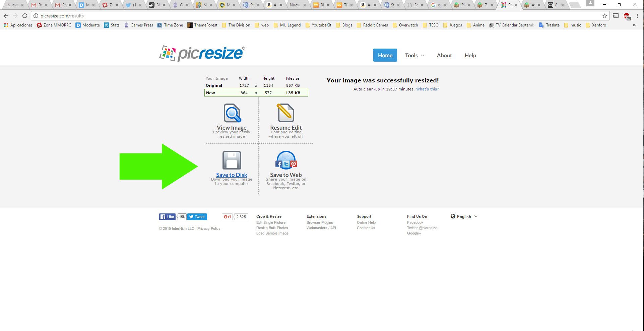Open the Moderate bookmark
644x331 pixels.
pyautogui.click(x=88, y=25)
